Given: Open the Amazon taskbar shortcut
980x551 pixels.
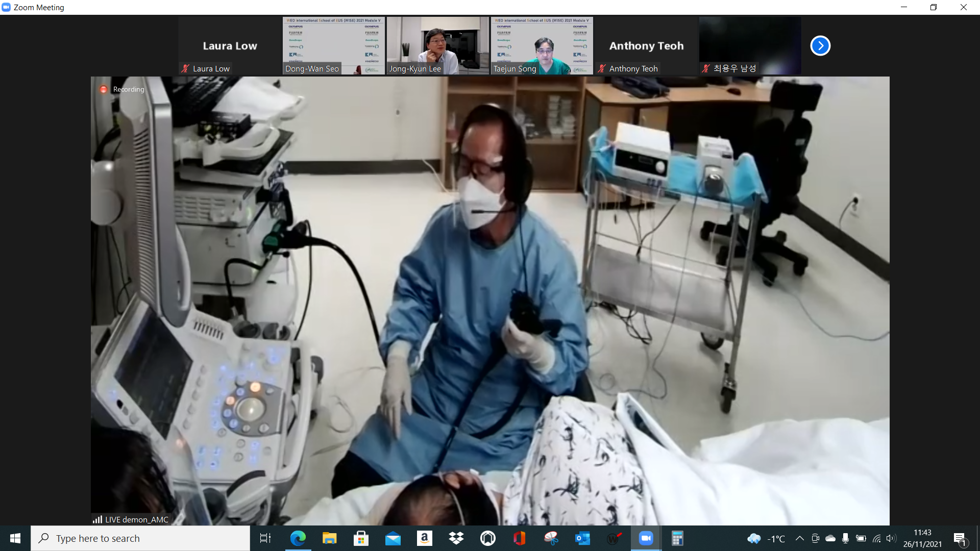Looking at the screenshot, I should 424,538.
